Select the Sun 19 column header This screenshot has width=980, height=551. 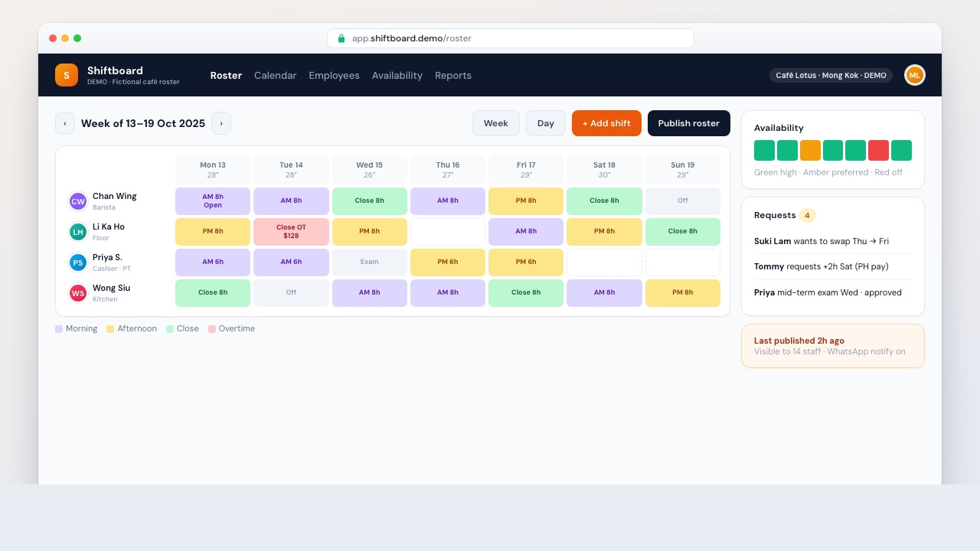(683, 169)
